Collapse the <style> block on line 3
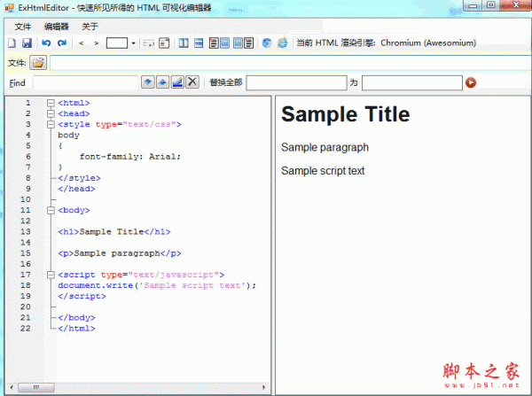532x396 pixels. [x=51, y=125]
